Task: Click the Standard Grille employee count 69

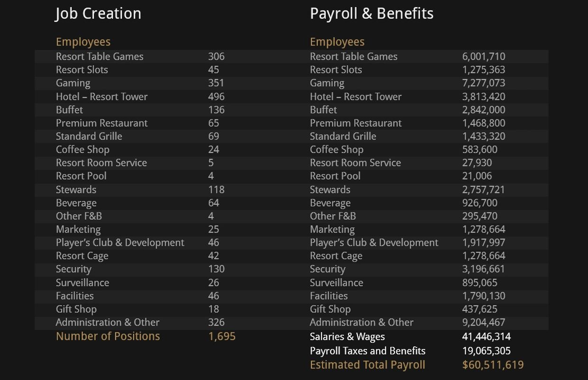Action: tap(213, 136)
